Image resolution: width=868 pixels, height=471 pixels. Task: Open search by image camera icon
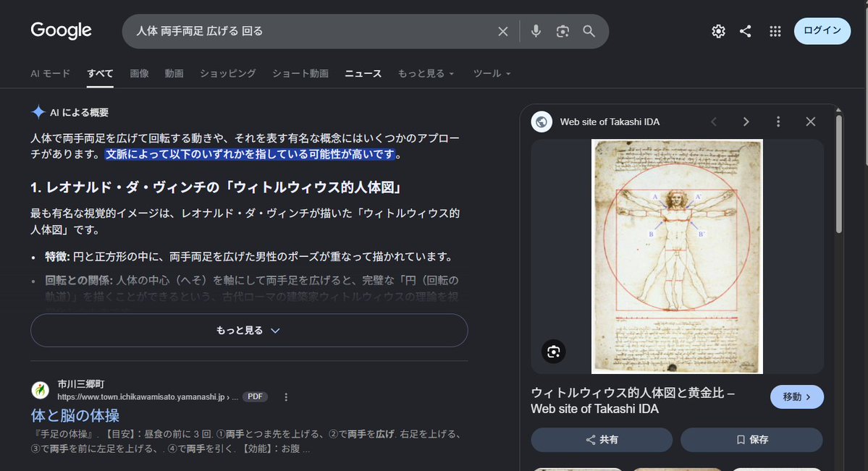(562, 32)
